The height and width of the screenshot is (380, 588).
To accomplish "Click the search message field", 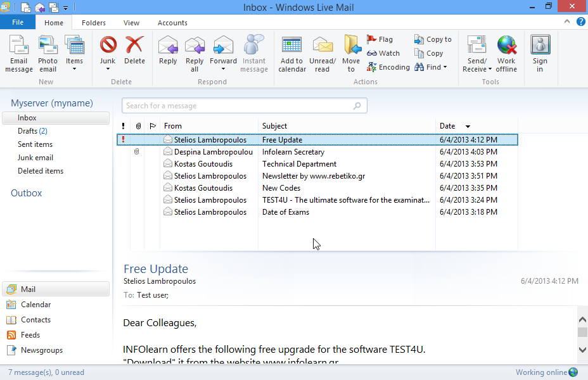I will point(244,106).
